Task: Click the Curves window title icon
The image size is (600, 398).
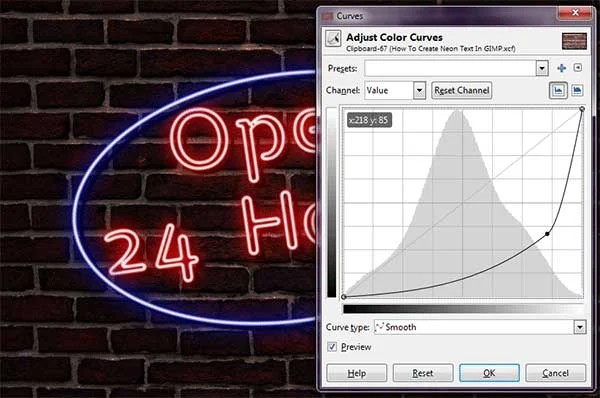Action: (327, 16)
